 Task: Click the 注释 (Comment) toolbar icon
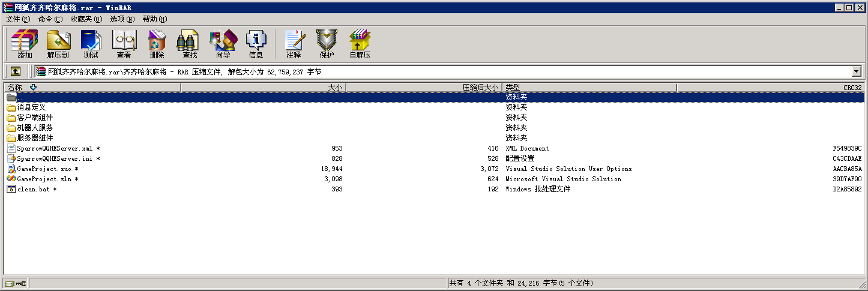point(294,44)
